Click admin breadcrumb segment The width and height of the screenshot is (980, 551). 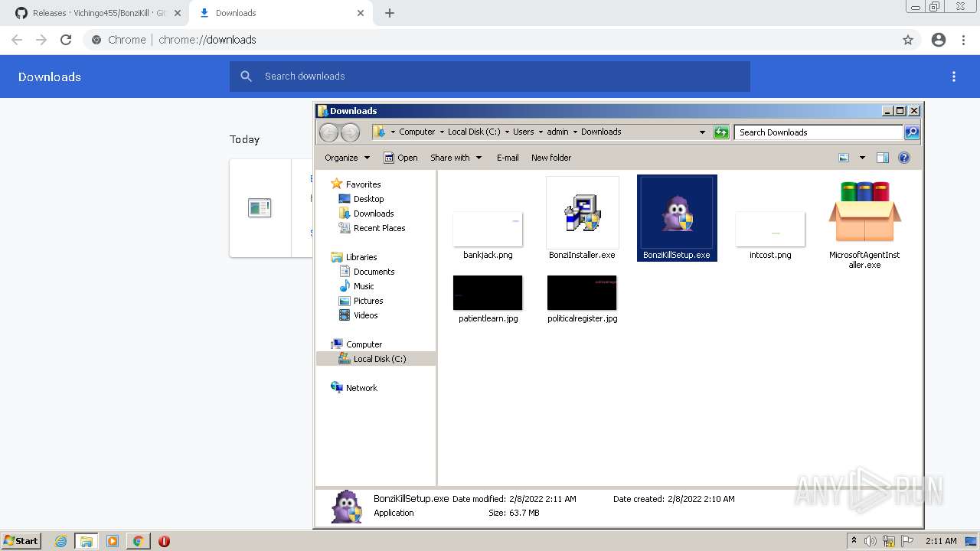coord(558,132)
